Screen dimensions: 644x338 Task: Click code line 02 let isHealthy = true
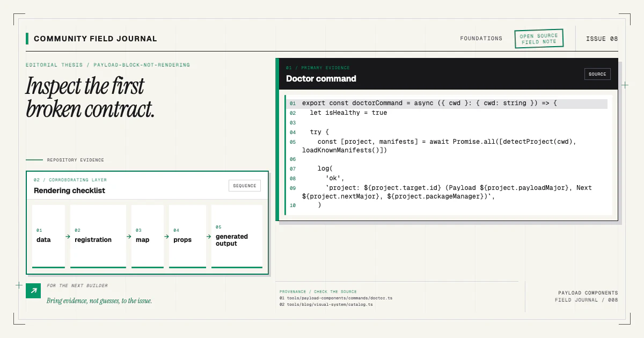tap(348, 113)
